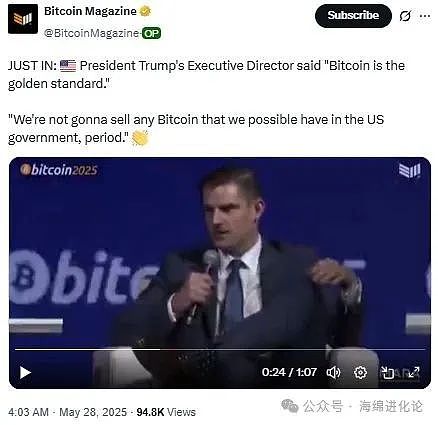Open video settings gear
This screenshot has width=438, height=425.
coord(360,372)
